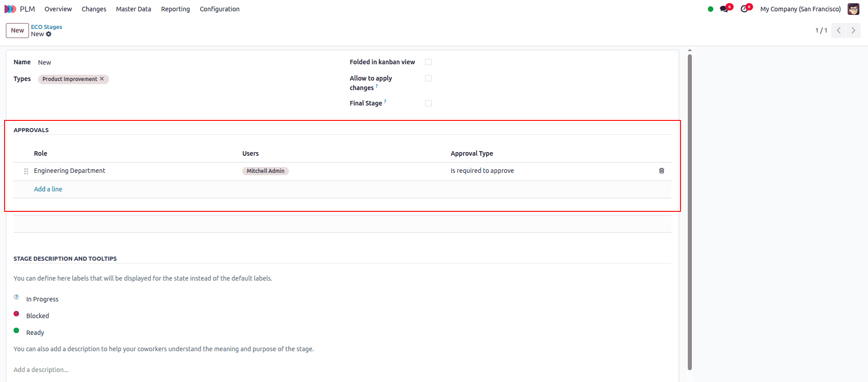Remove the Product Improvement type tag
This screenshot has height=382, width=868.
102,79
